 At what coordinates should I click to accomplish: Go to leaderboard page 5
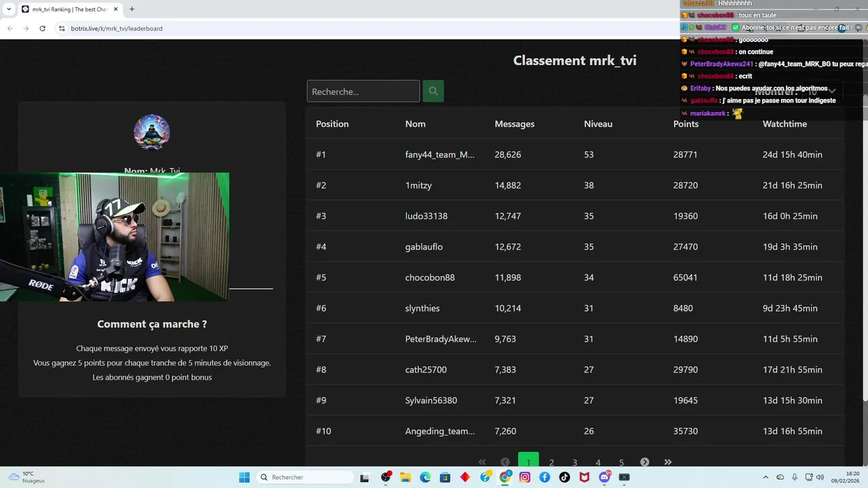pos(621,462)
